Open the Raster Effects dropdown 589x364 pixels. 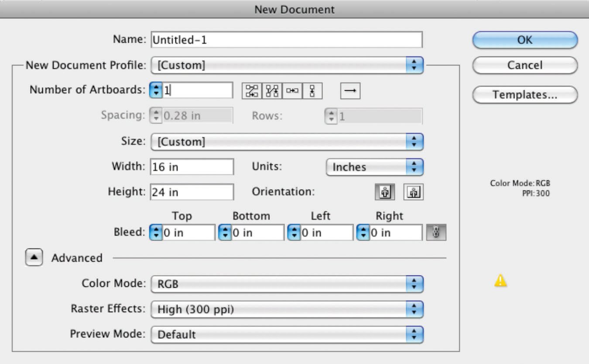(287, 310)
